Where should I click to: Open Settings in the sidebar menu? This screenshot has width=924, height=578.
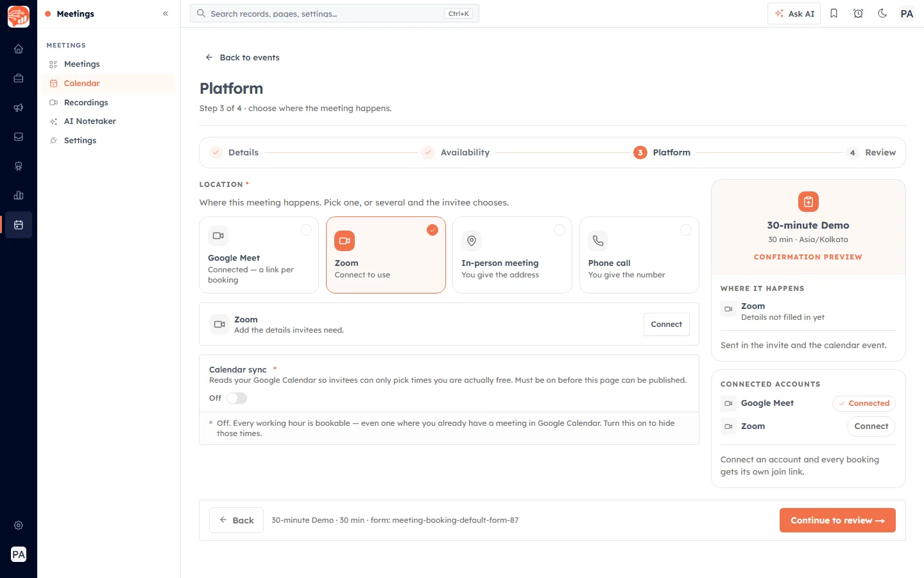point(108,141)
